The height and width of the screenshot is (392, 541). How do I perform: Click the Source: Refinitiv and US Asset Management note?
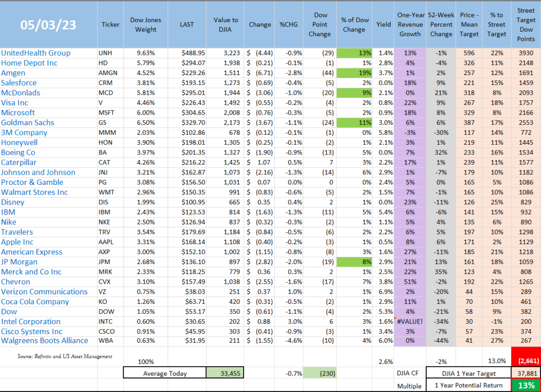click(x=65, y=357)
